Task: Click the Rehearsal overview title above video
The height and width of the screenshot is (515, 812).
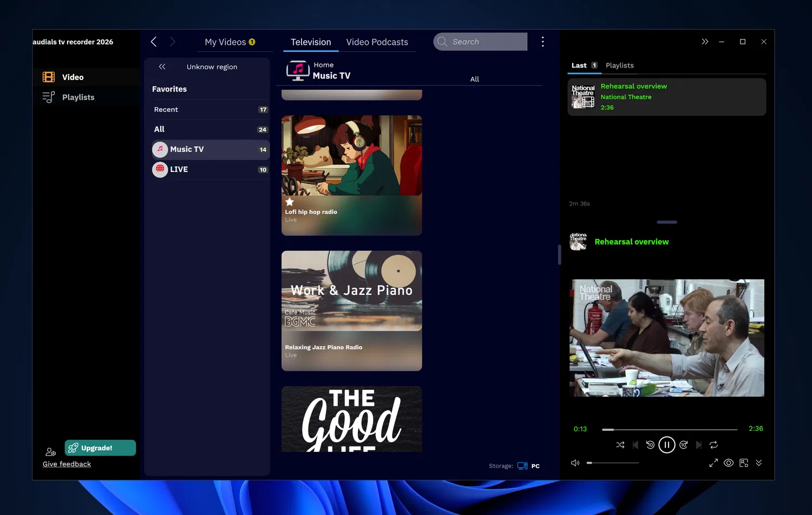Action: coord(632,242)
